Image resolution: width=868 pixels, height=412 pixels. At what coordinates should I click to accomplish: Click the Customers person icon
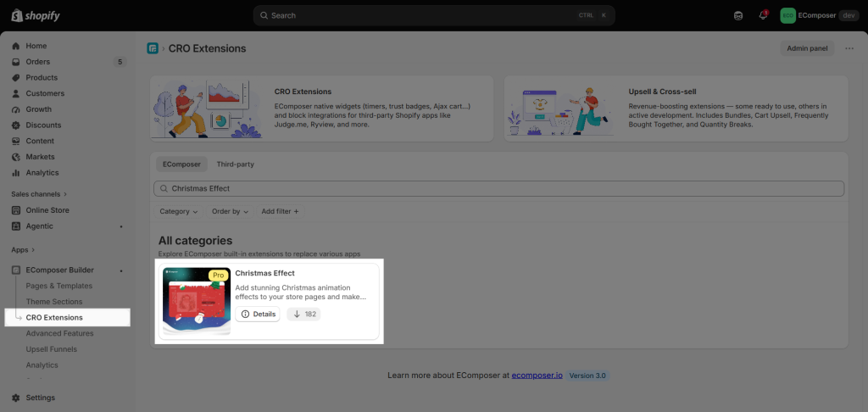pos(16,93)
